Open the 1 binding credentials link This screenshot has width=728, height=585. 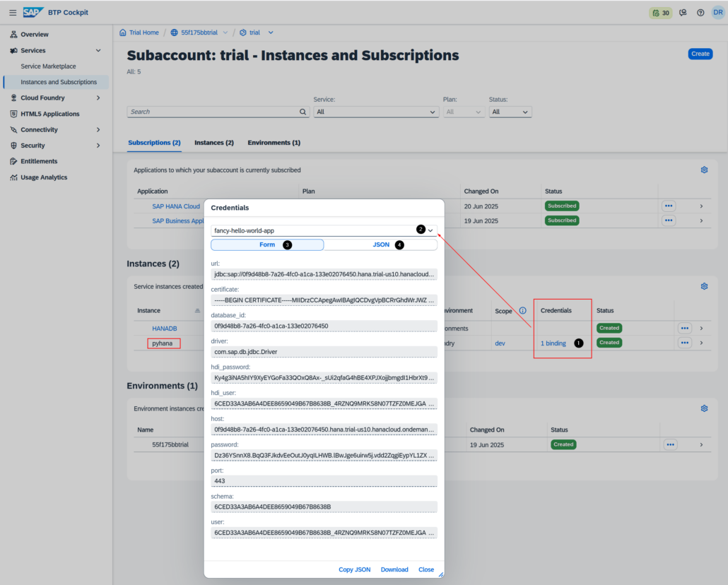[553, 343]
